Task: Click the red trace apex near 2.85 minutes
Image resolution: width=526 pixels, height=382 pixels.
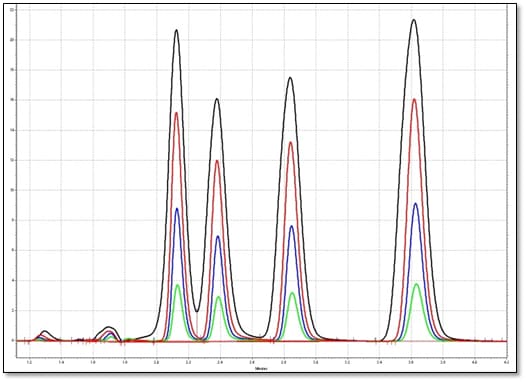Action: [291, 143]
